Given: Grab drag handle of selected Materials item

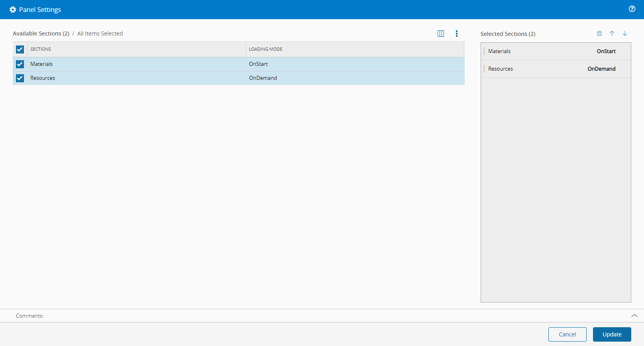Looking at the screenshot, I should (x=484, y=51).
